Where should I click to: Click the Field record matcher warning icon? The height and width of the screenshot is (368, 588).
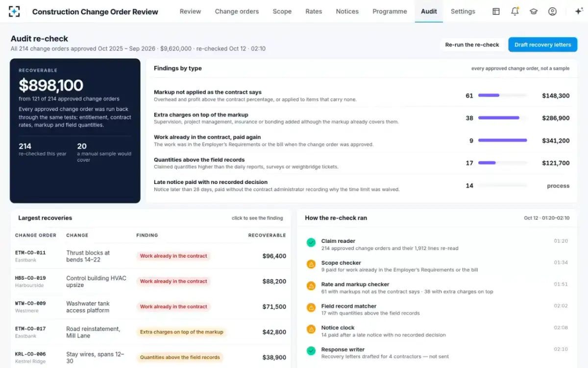(x=311, y=307)
